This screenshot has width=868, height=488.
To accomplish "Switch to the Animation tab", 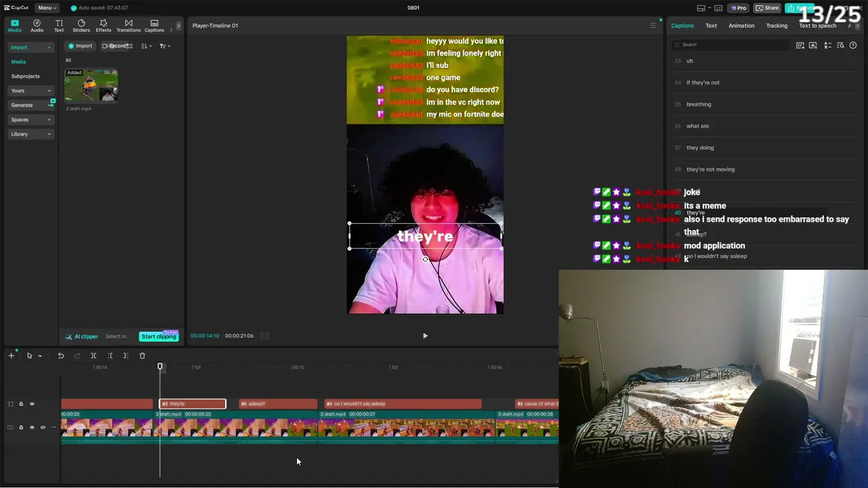I will 741,26.
